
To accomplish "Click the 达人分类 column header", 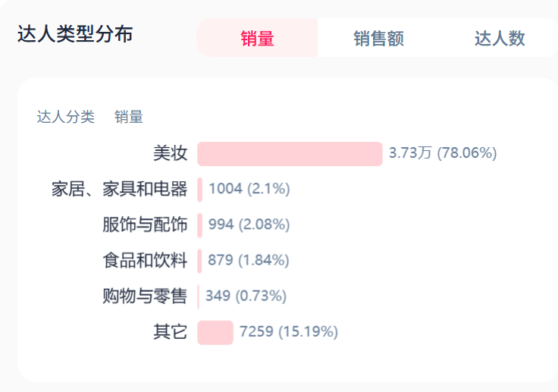I will click(66, 117).
